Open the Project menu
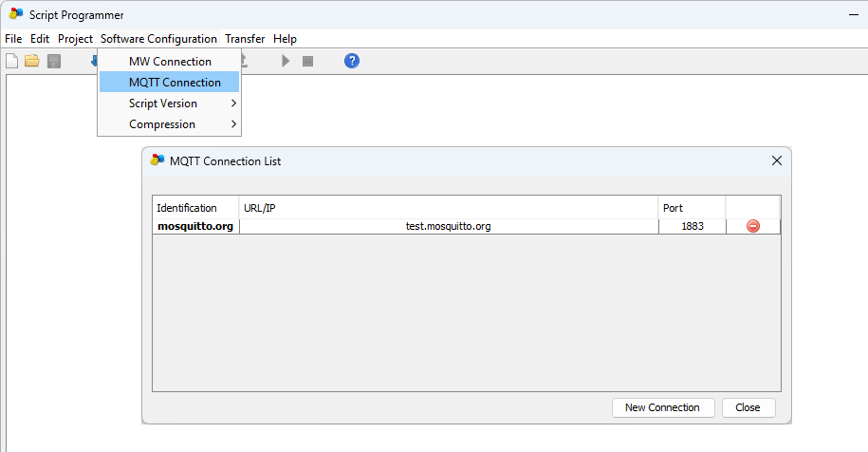The image size is (868, 452). coord(75,39)
